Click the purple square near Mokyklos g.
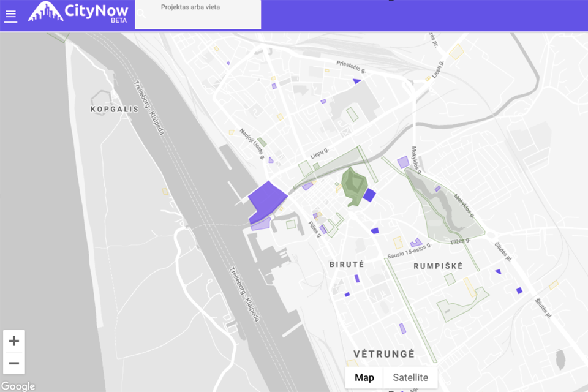Image resolution: width=588 pixels, height=392 pixels. (402, 162)
